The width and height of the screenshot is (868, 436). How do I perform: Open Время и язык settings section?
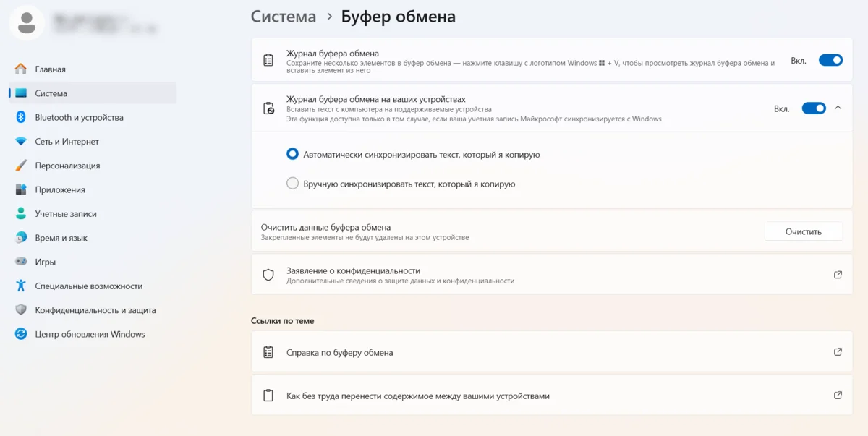[x=61, y=238]
